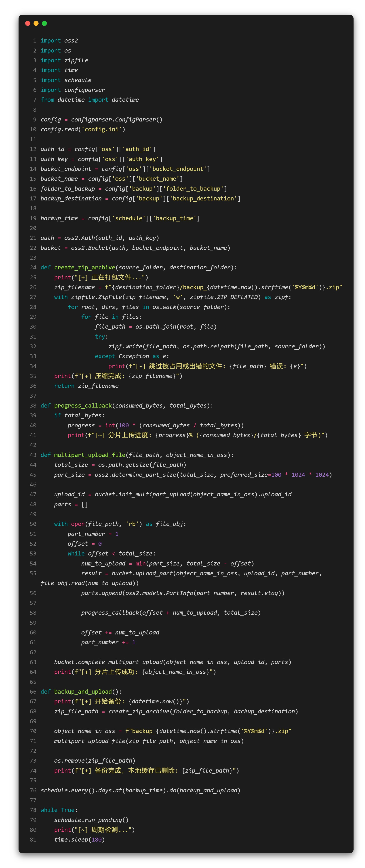Click 'part_number = 1' on line 51
This screenshot has height=868, width=365.
[93, 534]
